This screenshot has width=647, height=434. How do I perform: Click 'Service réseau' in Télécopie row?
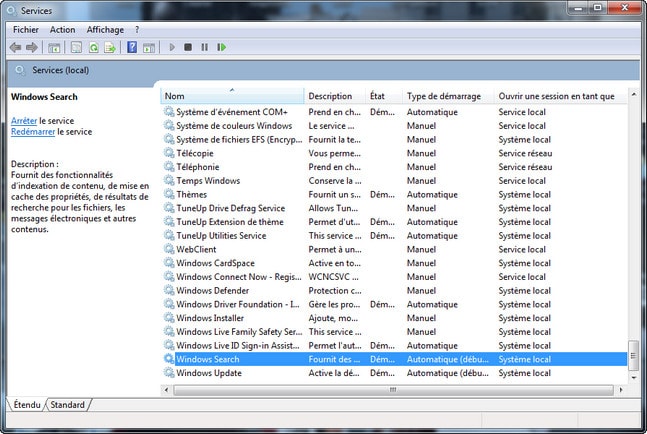point(525,153)
